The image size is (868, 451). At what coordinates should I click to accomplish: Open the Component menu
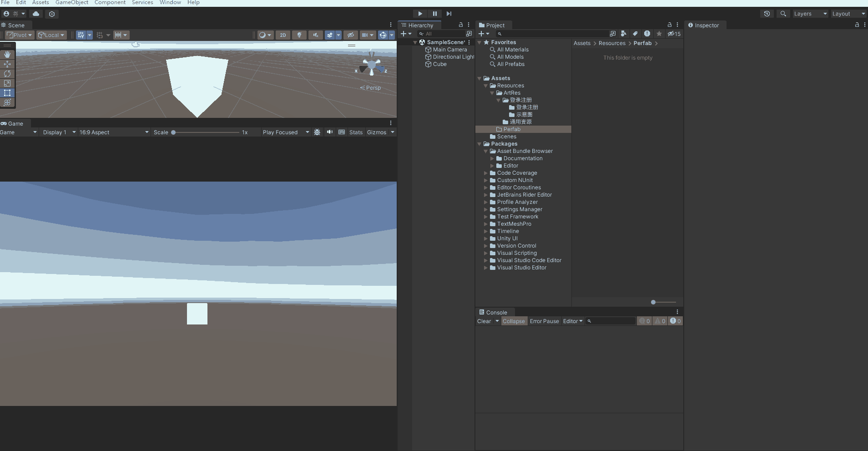point(110,3)
